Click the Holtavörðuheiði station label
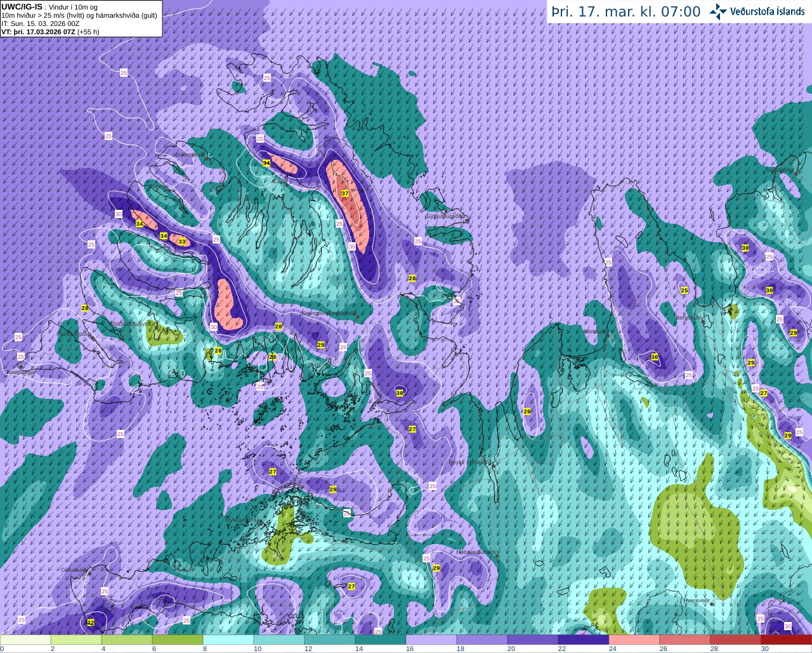 (476, 552)
